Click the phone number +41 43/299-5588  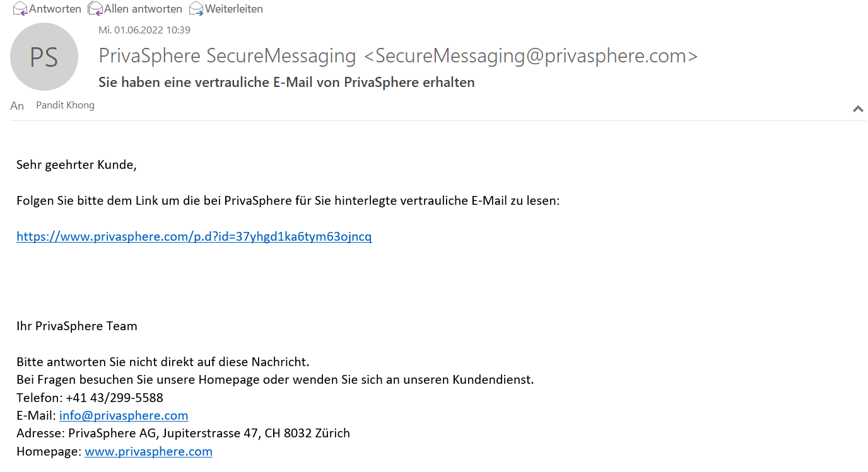[x=114, y=398]
